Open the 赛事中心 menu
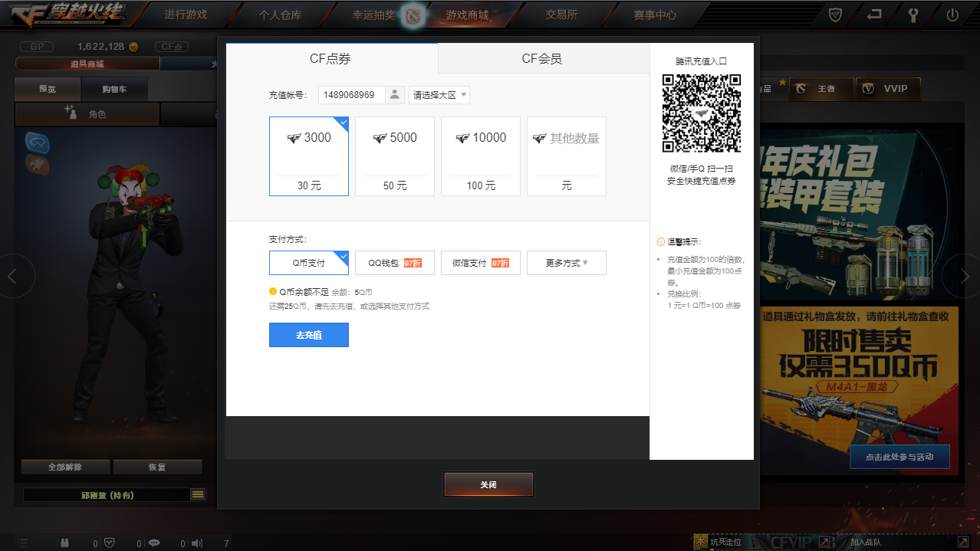Image resolution: width=980 pixels, height=551 pixels. coord(655,15)
